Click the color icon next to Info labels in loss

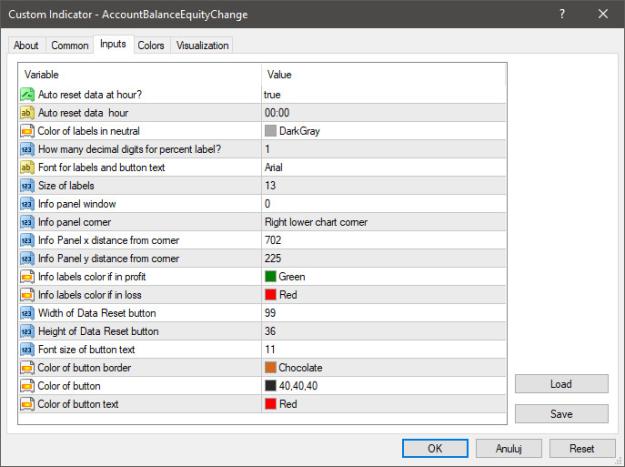coord(27,295)
